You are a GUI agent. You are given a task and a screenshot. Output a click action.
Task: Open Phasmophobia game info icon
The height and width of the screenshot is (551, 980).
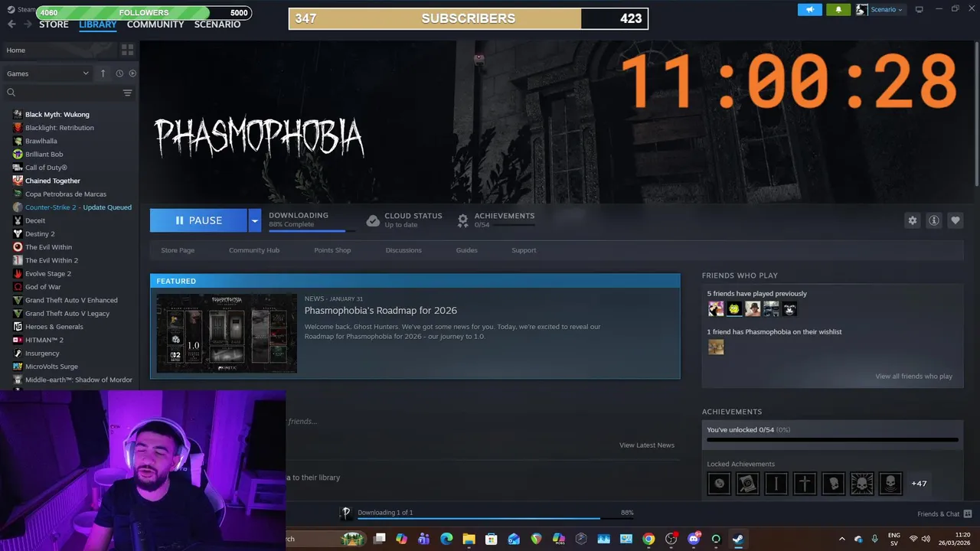tap(933, 220)
